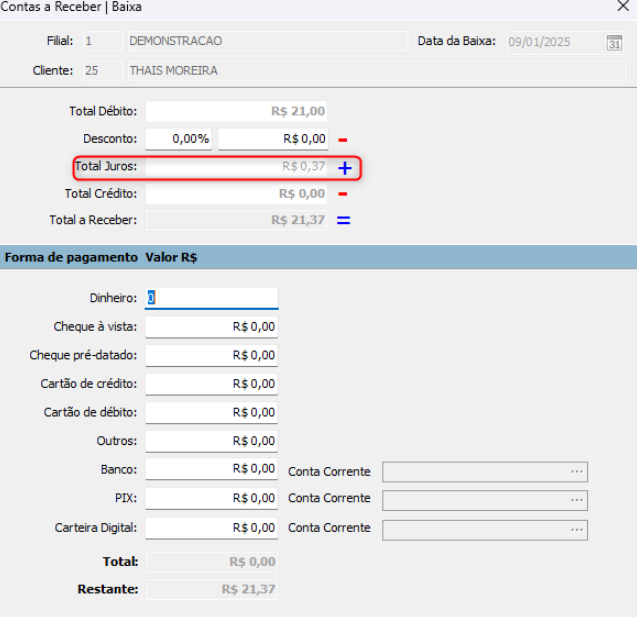This screenshot has height=617, width=637.
Task: Click the blue plus icon beside Total Juros
Action: tap(343, 167)
